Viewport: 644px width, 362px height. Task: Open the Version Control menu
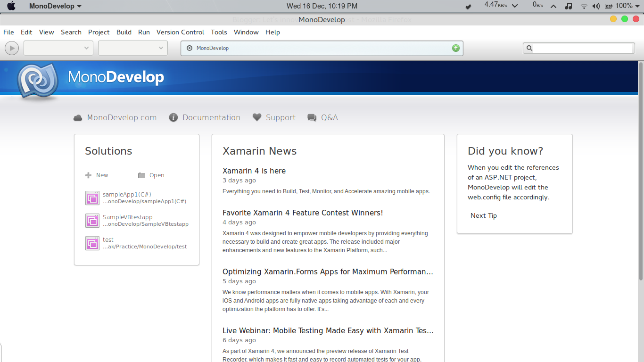(181, 32)
